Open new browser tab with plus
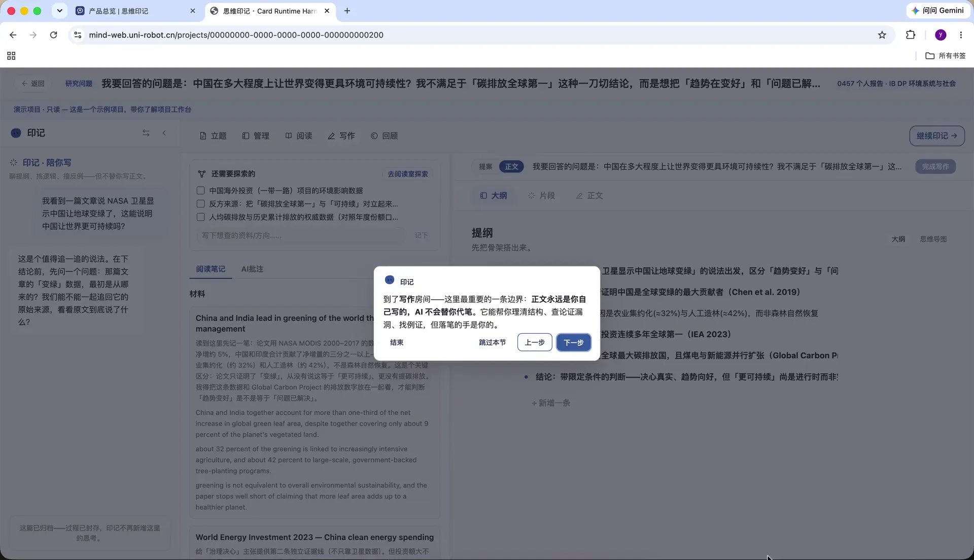This screenshot has height=560, width=974. (x=347, y=11)
